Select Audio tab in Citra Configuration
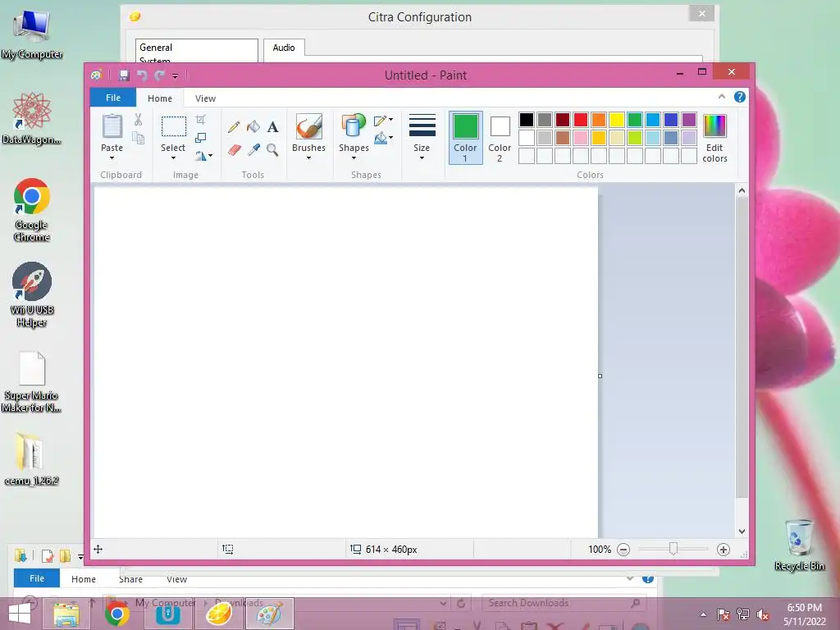 [284, 48]
